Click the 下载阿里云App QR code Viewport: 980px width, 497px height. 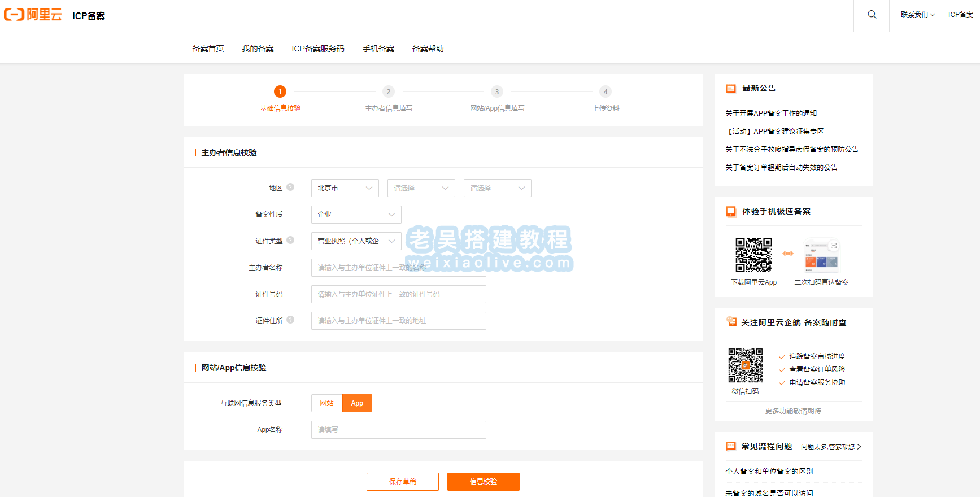(753, 255)
